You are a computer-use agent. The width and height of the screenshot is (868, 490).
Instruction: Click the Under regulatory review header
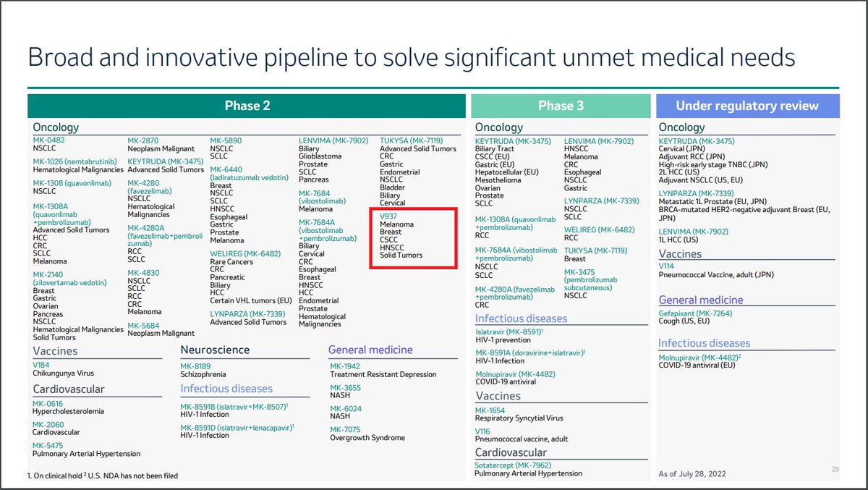point(747,106)
